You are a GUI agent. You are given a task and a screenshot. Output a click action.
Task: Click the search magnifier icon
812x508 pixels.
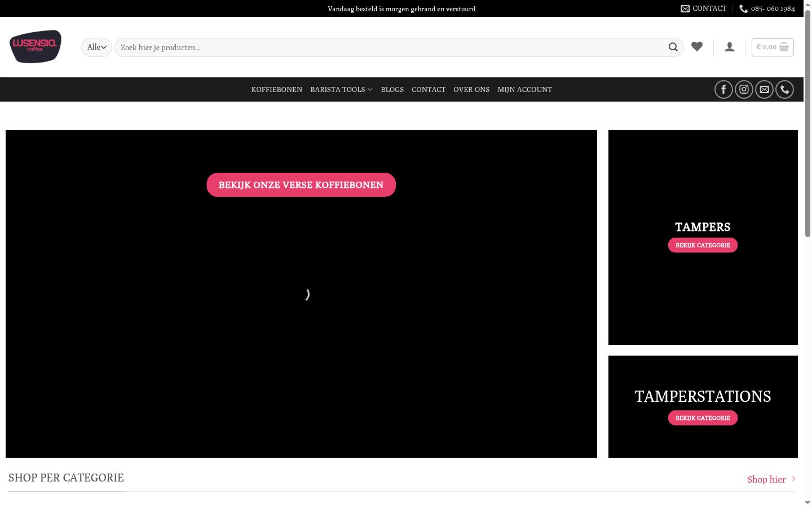coord(673,47)
